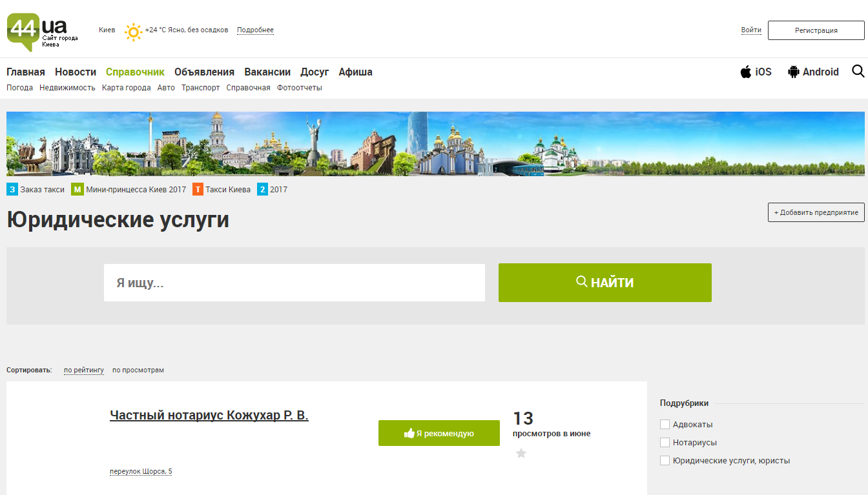Open the Android app link

pyautogui.click(x=813, y=72)
